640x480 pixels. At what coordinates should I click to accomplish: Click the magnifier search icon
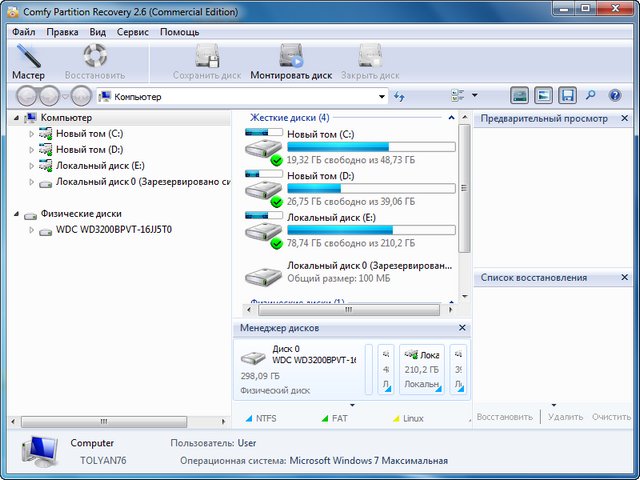(x=591, y=96)
